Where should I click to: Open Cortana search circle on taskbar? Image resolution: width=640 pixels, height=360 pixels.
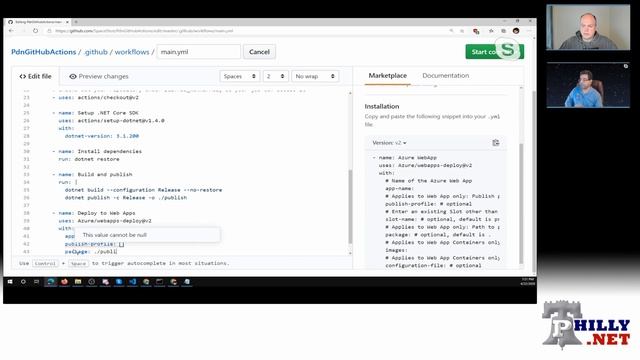[x=23, y=282]
